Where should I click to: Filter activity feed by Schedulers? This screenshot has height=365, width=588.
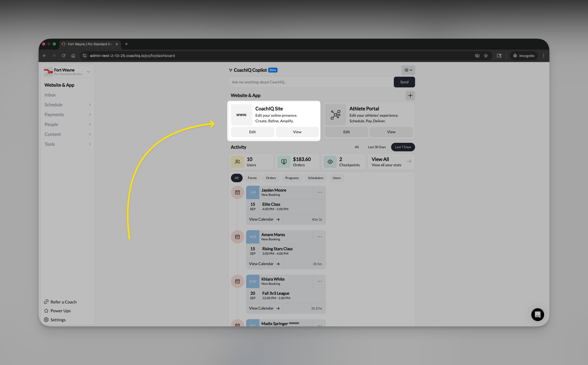(x=316, y=178)
